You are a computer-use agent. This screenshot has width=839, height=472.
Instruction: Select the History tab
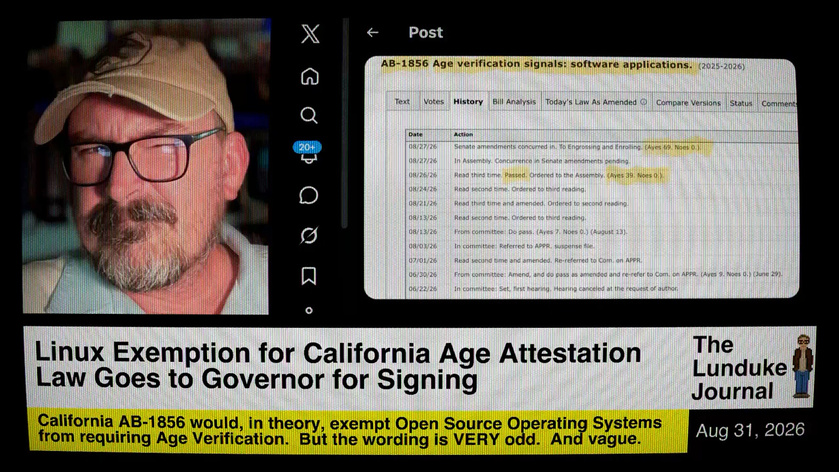(468, 101)
